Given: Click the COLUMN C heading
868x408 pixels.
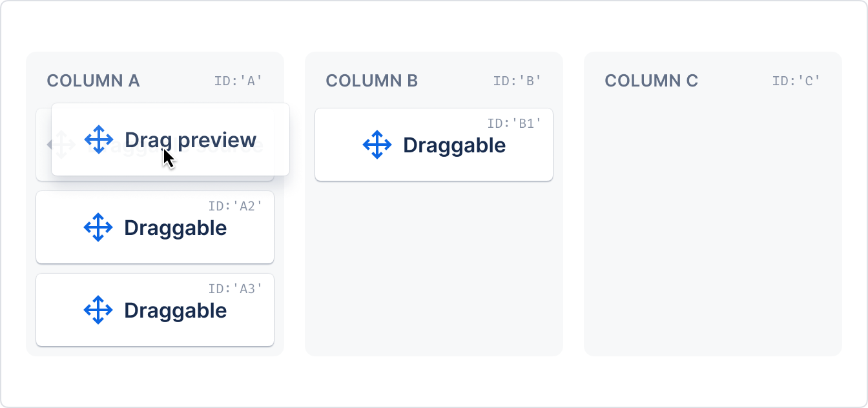Looking at the screenshot, I should 651,81.
